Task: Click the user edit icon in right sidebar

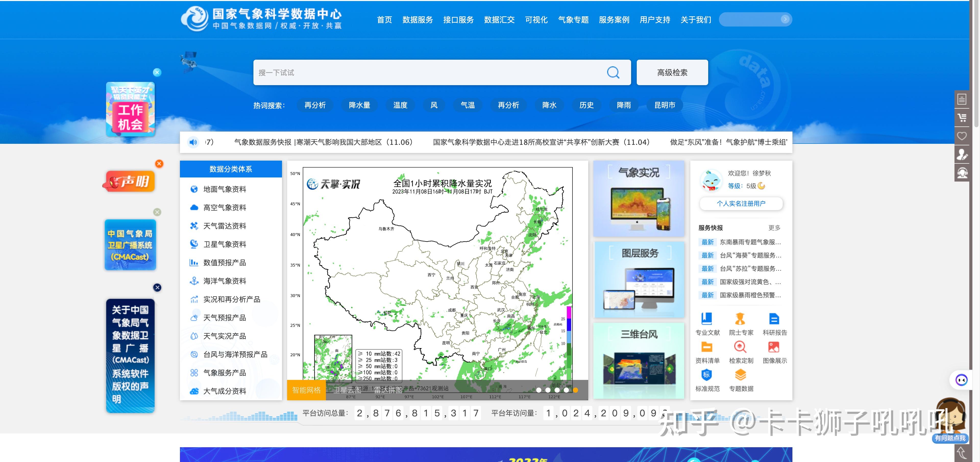Action: [962, 154]
